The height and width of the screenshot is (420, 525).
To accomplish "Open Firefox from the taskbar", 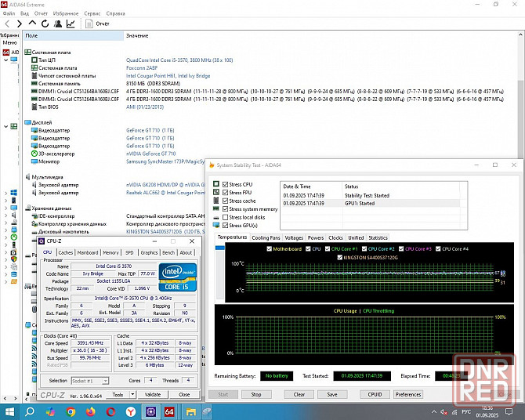I will click(92, 411).
